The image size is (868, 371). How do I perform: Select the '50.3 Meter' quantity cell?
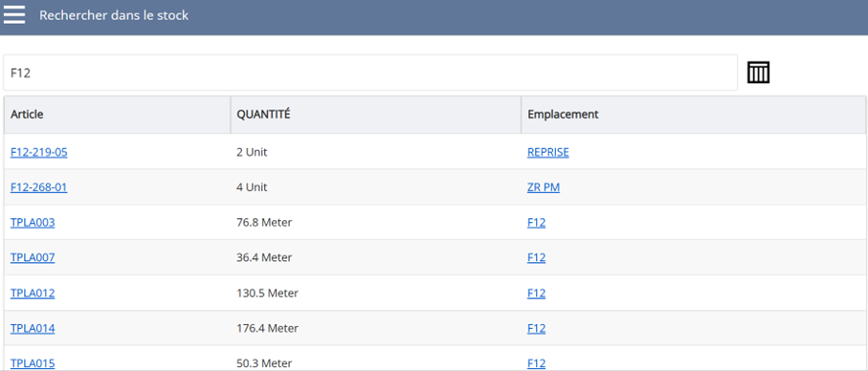(x=376, y=359)
